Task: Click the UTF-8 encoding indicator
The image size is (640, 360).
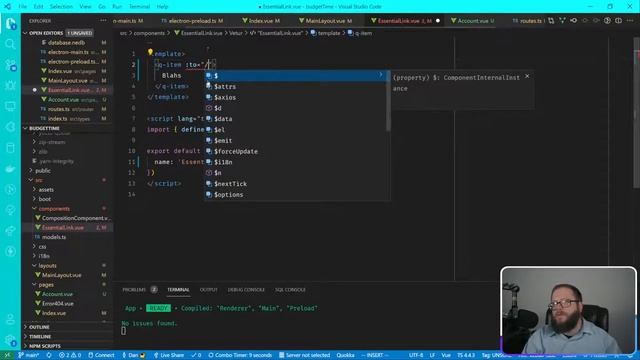Action: (416, 355)
